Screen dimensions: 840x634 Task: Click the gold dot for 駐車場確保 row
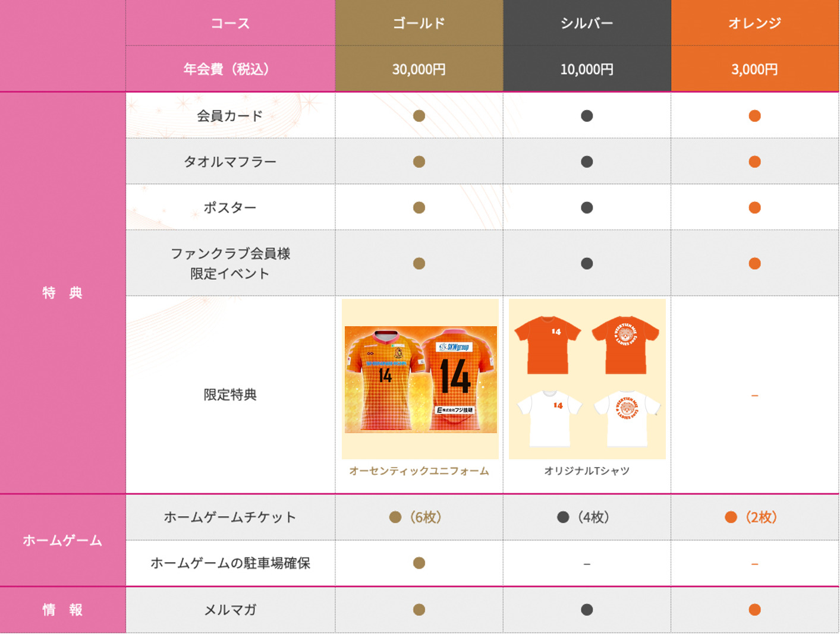pyautogui.click(x=419, y=563)
